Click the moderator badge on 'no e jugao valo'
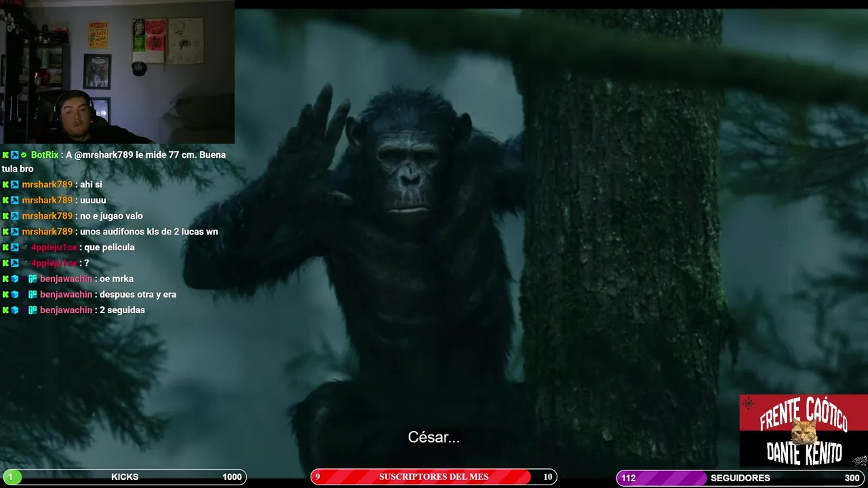 pos(14,216)
